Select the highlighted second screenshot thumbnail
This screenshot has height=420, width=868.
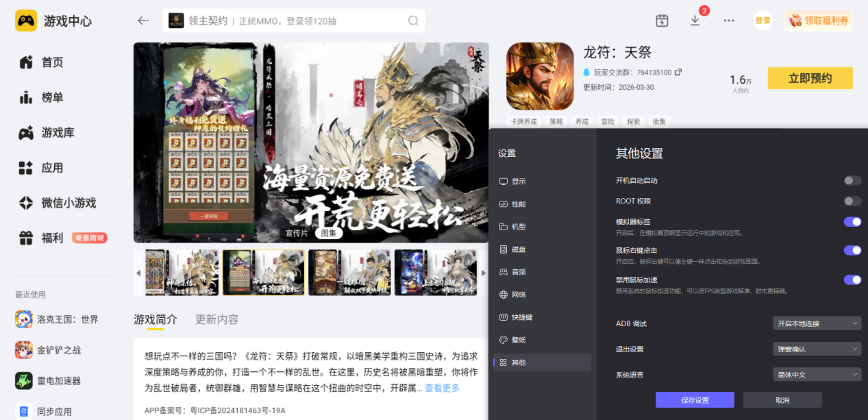tap(264, 272)
